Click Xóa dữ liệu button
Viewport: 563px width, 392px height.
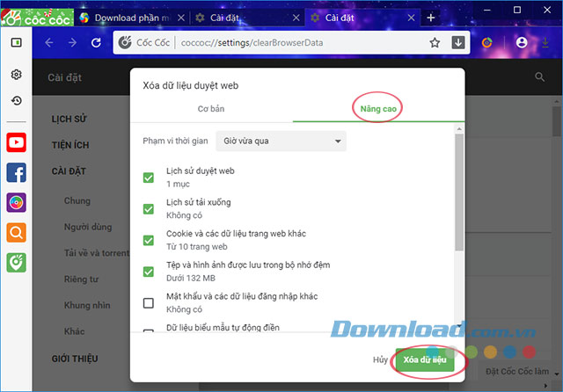coord(425,359)
